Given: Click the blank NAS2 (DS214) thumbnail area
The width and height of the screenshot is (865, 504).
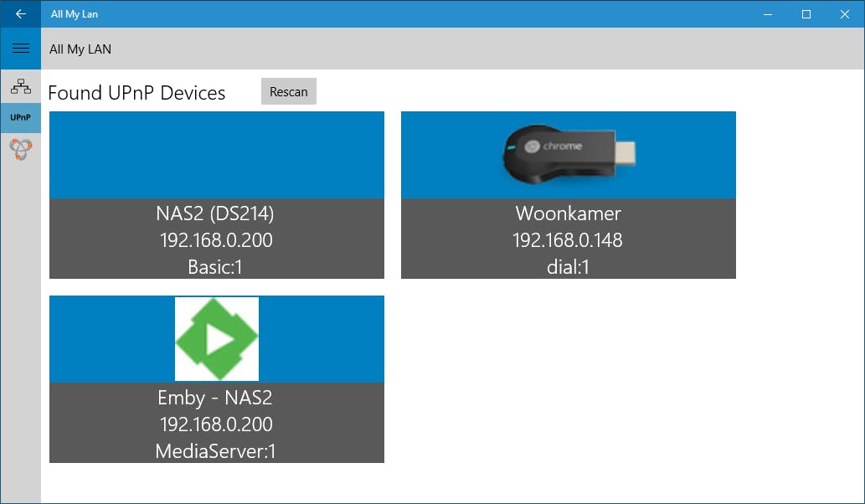Looking at the screenshot, I should [217, 155].
